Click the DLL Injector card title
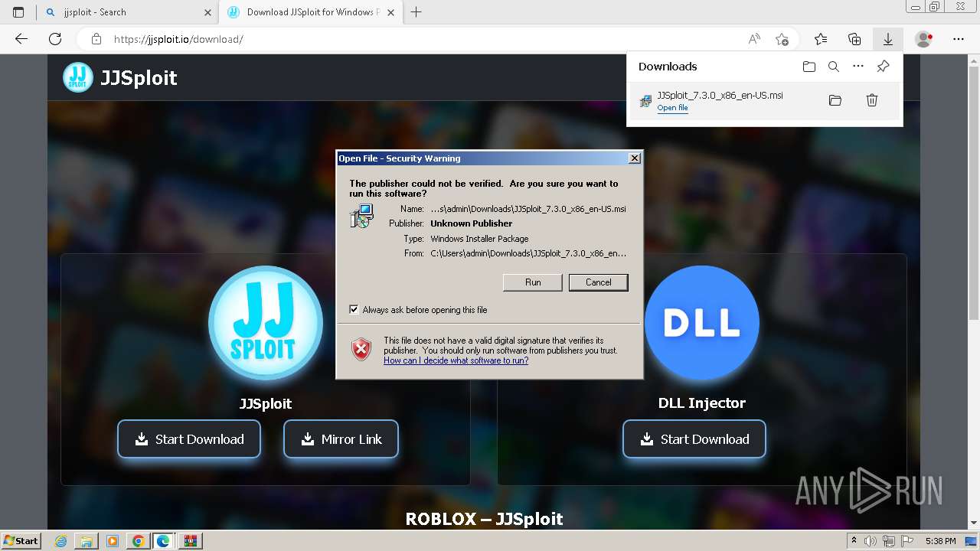 click(x=702, y=403)
